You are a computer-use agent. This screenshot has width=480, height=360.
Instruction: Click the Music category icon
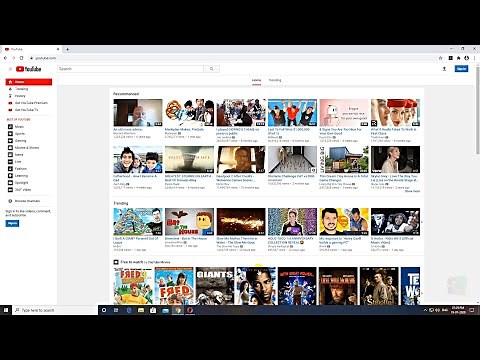pos(10,127)
